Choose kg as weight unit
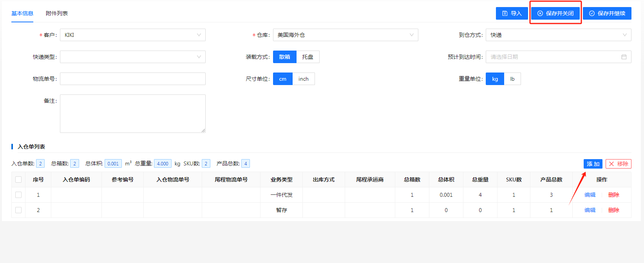This screenshot has height=263, width=644. tap(495, 79)
